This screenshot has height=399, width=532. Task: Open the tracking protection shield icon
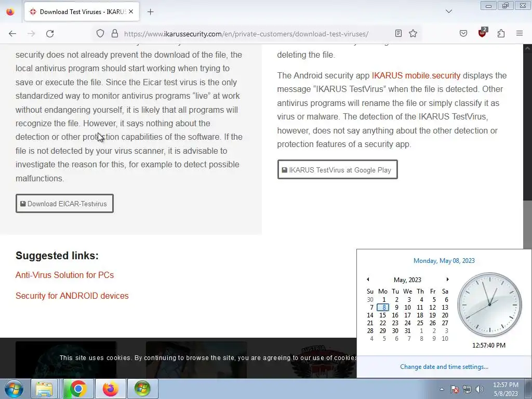[x=100, y=34]
